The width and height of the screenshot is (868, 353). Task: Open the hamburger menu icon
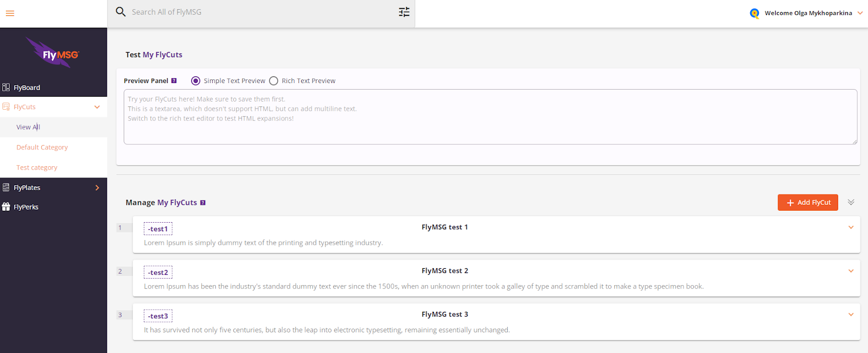click(10, 13)
